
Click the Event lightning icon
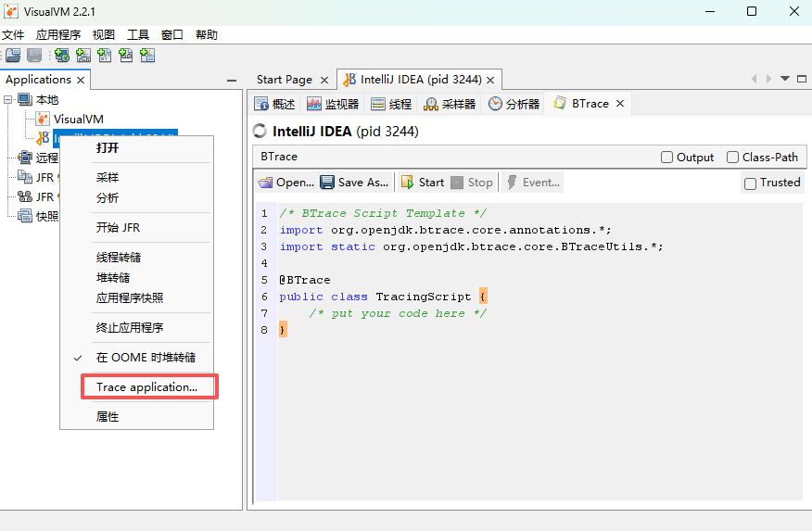click(x=512, y=183)
